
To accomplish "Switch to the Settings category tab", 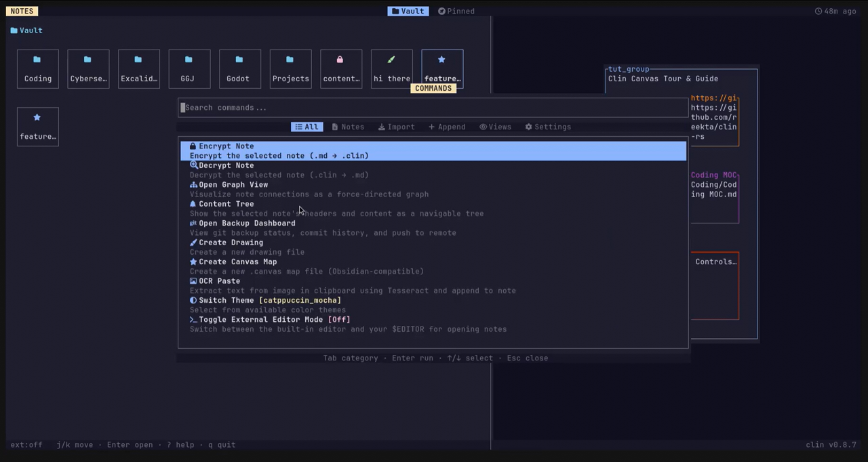I will point(549,127).
